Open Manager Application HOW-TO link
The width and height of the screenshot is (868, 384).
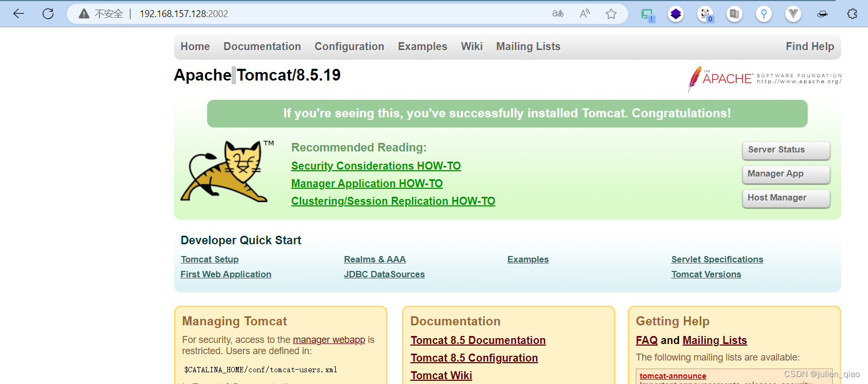(367, 183)
